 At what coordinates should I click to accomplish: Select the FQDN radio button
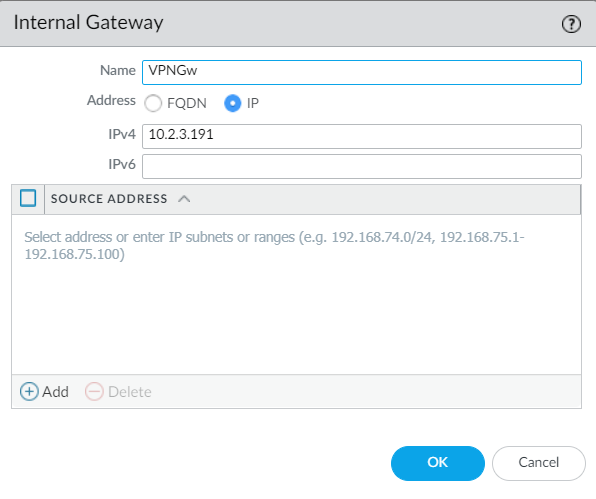tap(153, 103)
